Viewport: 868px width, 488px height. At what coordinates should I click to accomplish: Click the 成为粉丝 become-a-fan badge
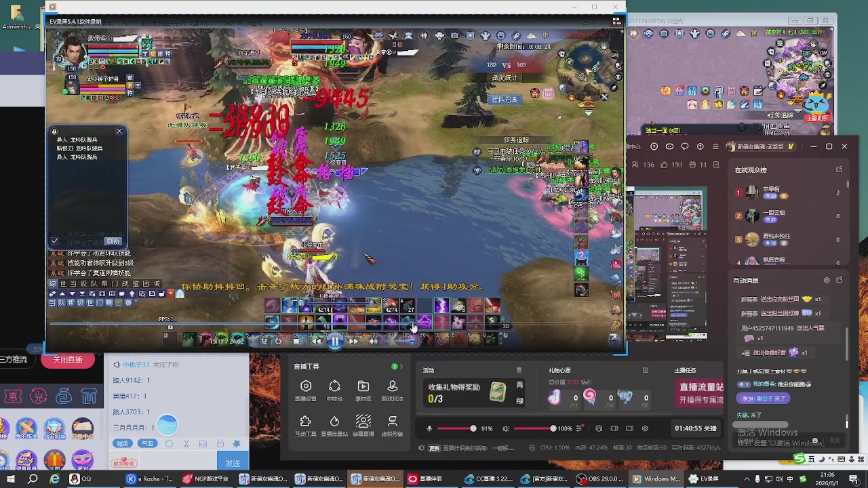click(124, 464)
